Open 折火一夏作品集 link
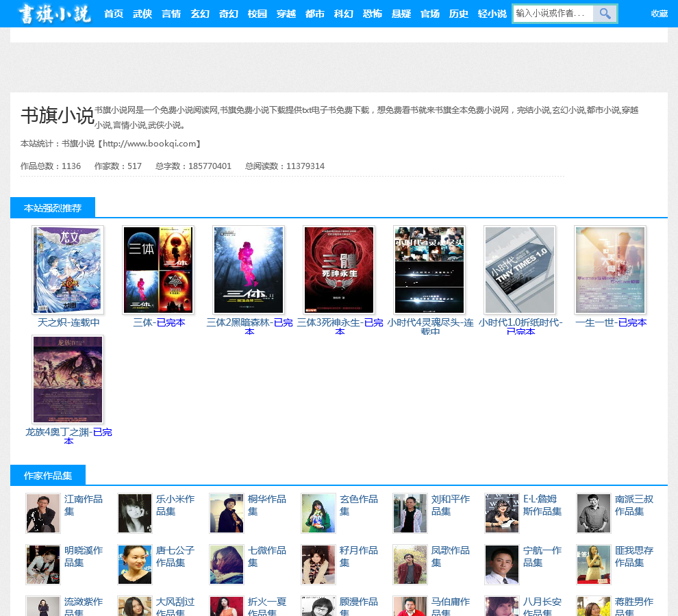 (267, 606)
